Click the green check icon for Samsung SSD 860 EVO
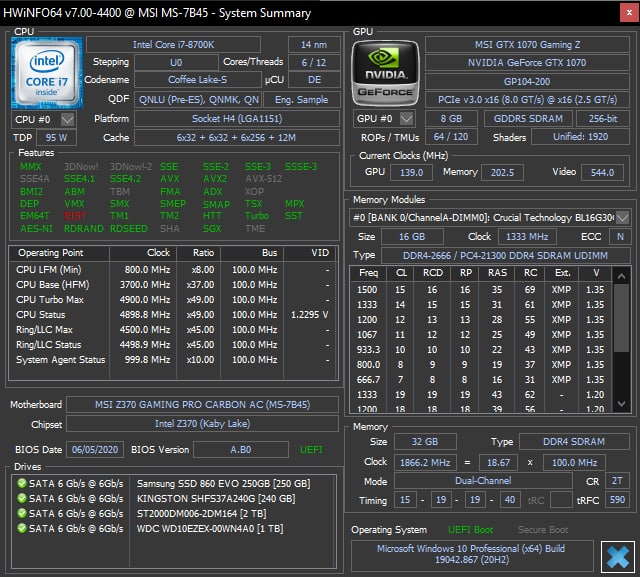The height and width of the screenshot is (577, 640). (21, 483)
